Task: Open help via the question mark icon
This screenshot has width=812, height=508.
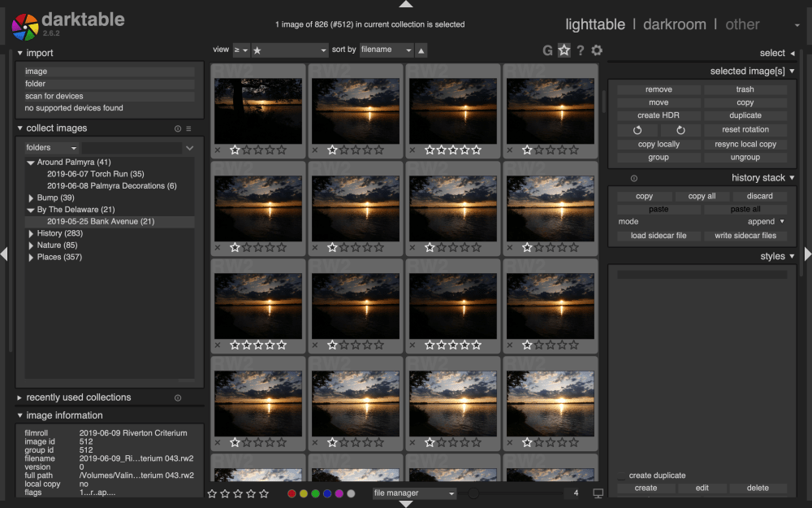Action: coord(580,50)
